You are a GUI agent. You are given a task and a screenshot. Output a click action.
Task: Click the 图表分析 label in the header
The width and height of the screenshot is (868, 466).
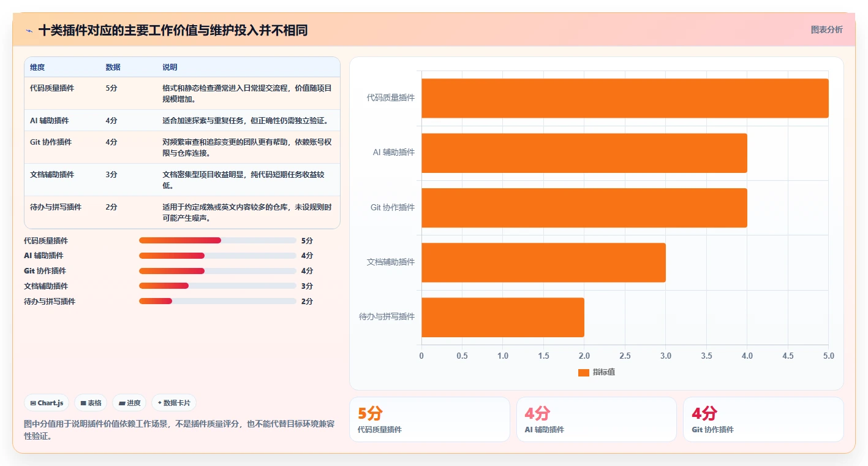point(826,29)
